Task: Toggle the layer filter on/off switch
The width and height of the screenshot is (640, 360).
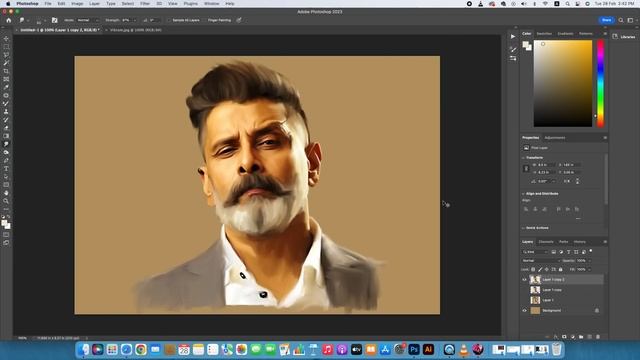Action: pyautogui.click(x=591, y=251)
